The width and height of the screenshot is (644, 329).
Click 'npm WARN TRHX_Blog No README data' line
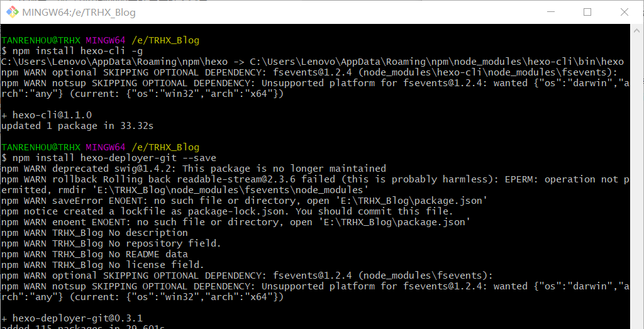pyautogui.click(x=94, y=254)
